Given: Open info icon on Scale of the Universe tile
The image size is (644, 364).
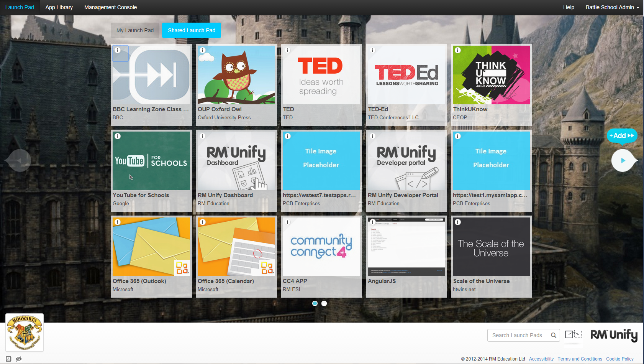Looking at the screenshot, I should [x=458, y=222].
